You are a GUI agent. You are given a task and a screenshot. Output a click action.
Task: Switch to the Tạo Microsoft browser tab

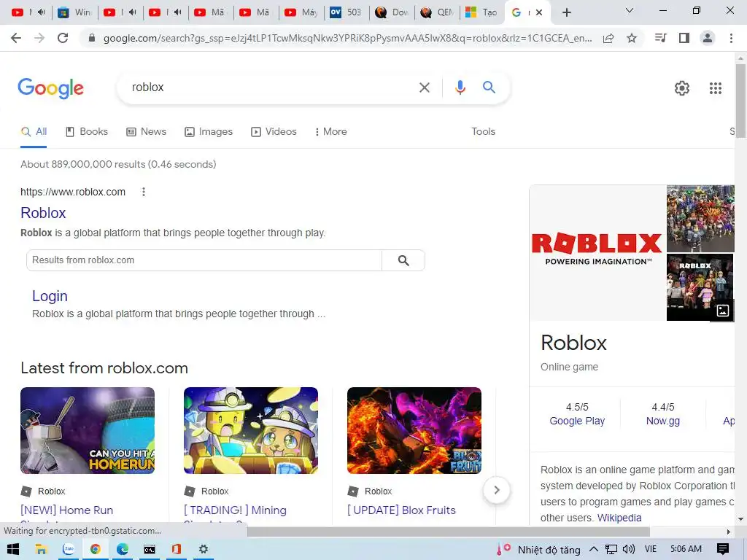[x=481, y=12]
